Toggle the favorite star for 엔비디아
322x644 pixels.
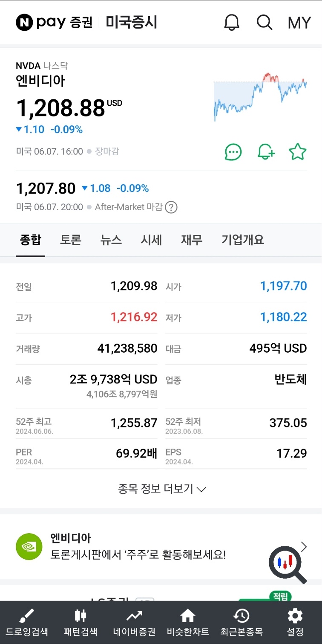coord(298,152)
